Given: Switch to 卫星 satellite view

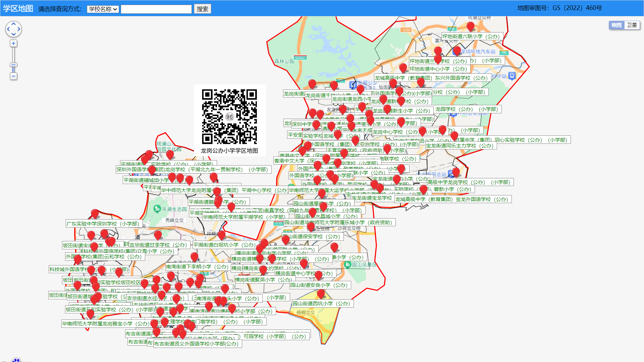Looking at the screenshot, I should (x=632, y=25).
